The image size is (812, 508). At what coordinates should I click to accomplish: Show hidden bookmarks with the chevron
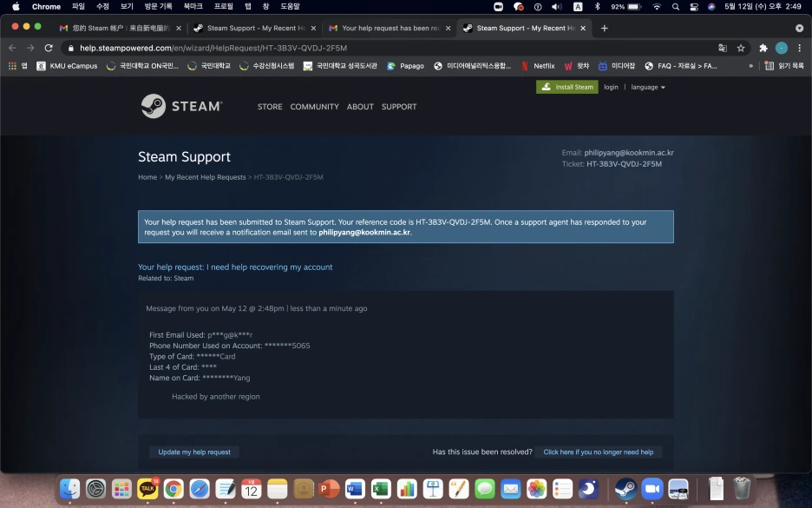tap(750, 66)
